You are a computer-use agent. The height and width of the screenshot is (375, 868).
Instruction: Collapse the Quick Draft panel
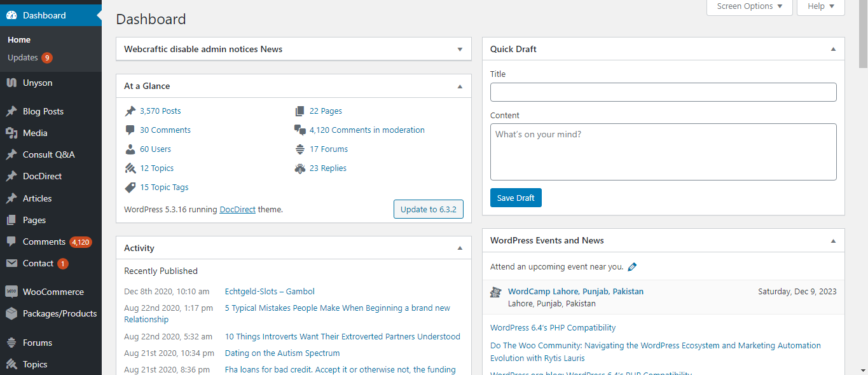[x=833, y=49]
